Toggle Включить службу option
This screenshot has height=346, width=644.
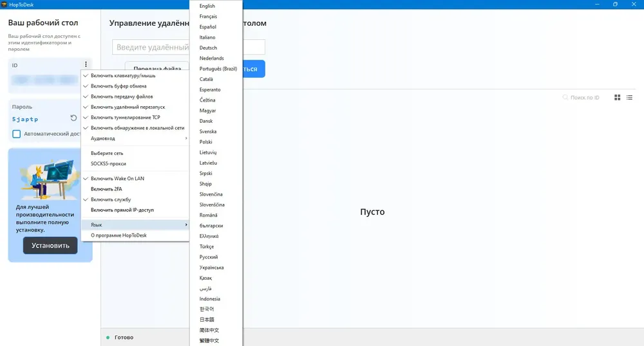135,199
